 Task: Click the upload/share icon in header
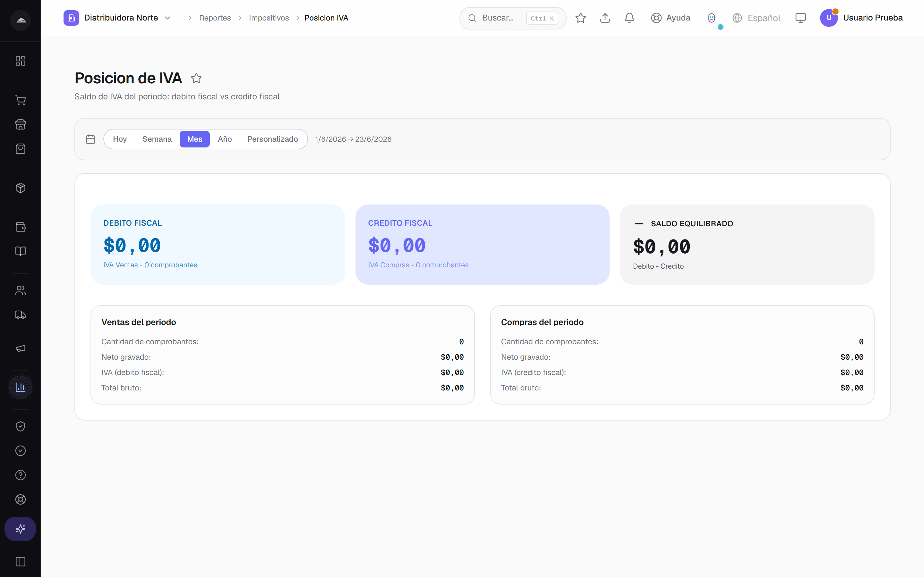click(605, 18)
